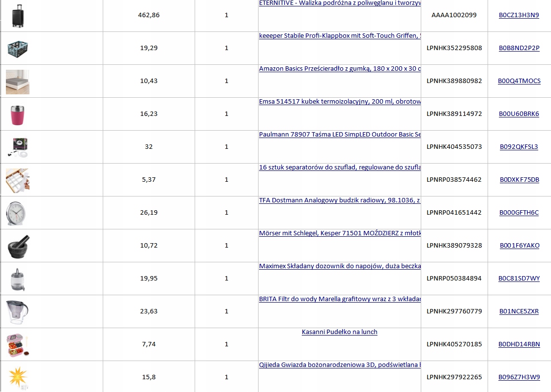This screenshot has height=392, width=551.
Task: Select the price cell 19,29
Action: tap(148, 48)
